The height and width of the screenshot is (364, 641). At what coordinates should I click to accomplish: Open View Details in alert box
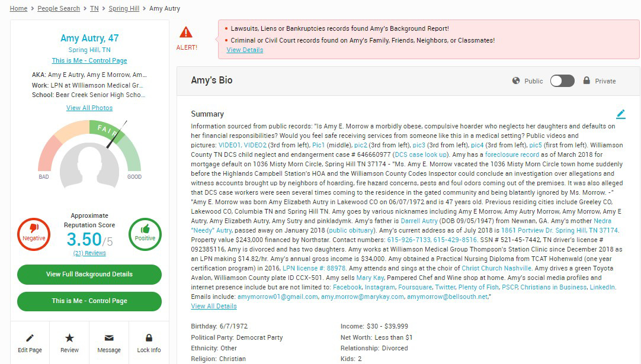point(245,50)
